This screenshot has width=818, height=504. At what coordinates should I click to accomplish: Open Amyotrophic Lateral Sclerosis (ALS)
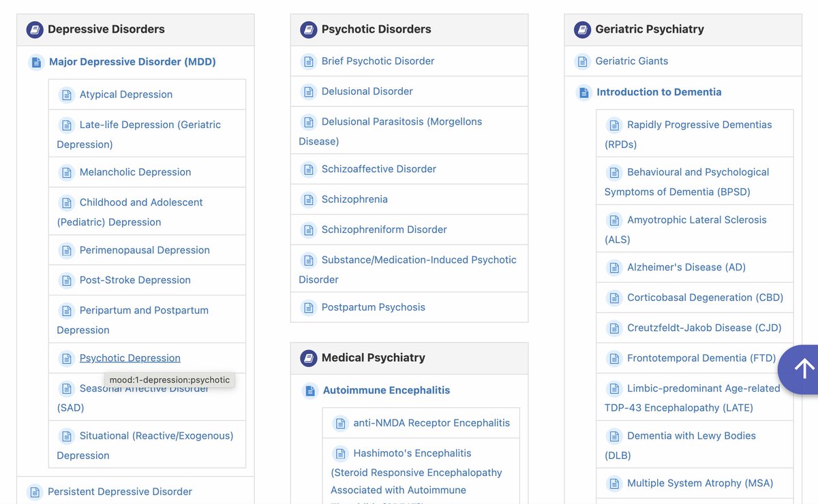(x=686, y=230)
